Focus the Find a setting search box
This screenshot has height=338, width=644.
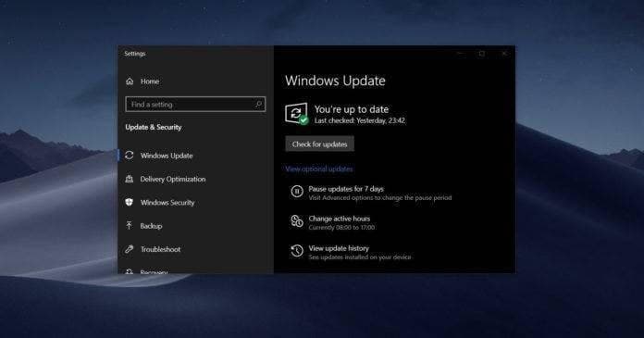pyautogui.click(x=195, y=105)
